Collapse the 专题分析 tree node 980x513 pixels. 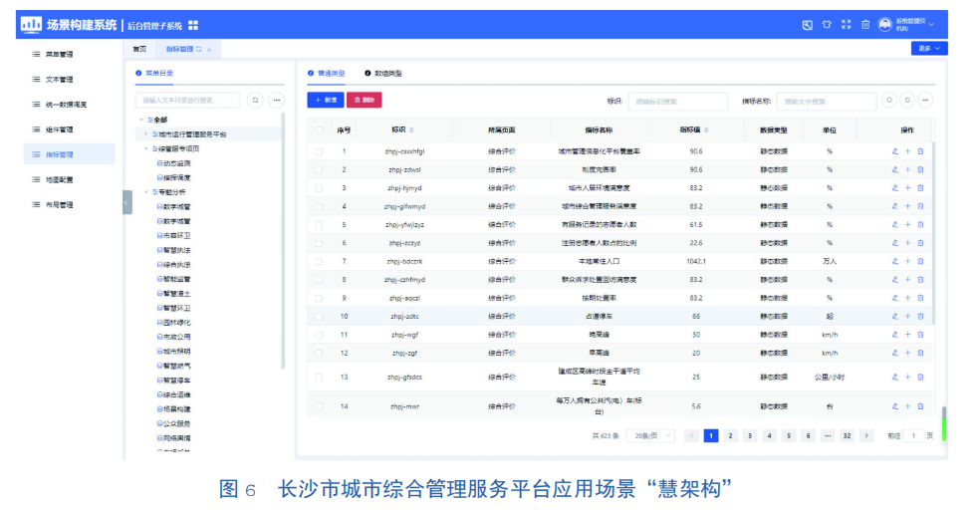click(x=146, y=192)
